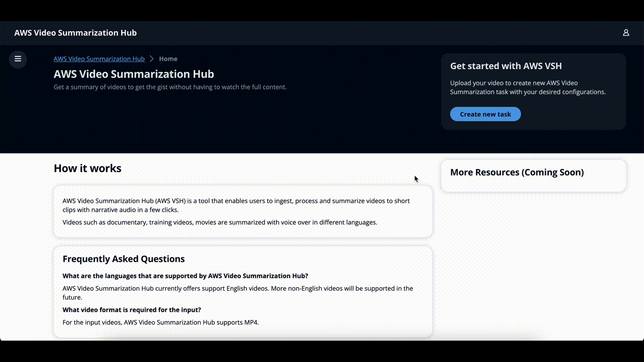Open the navigation sidebar hamburger icon
The height and width of the screenshot is (362, 644).
(x=18, y=59)
